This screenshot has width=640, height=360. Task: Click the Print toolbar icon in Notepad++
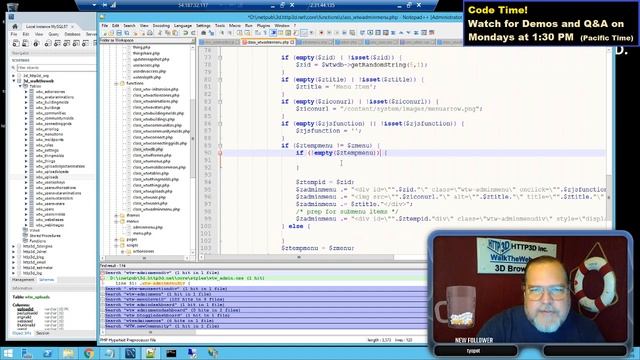(150, 33)
